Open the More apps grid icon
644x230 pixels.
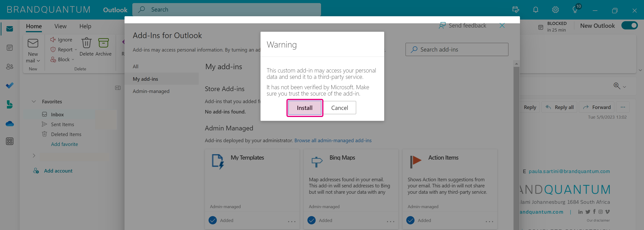(9, 141)
